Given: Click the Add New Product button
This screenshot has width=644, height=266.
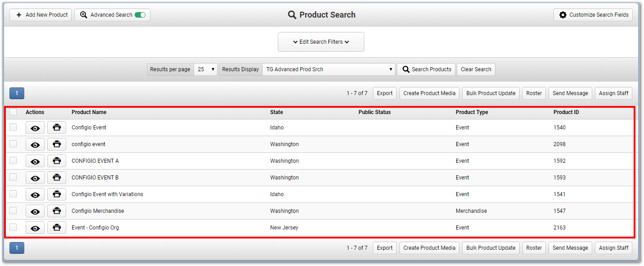Looking at the screenshot, I should (41, 15).
